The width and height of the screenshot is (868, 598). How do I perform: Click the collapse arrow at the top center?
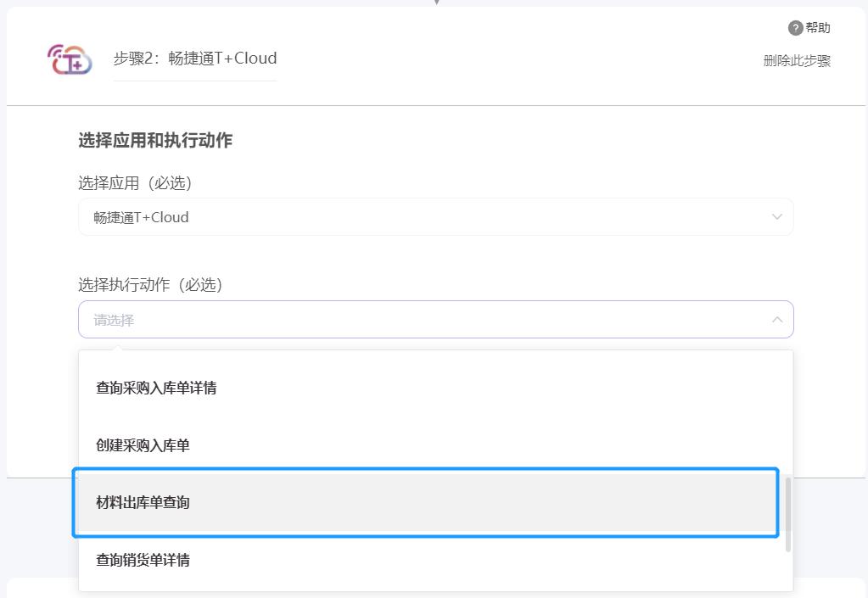436,4
